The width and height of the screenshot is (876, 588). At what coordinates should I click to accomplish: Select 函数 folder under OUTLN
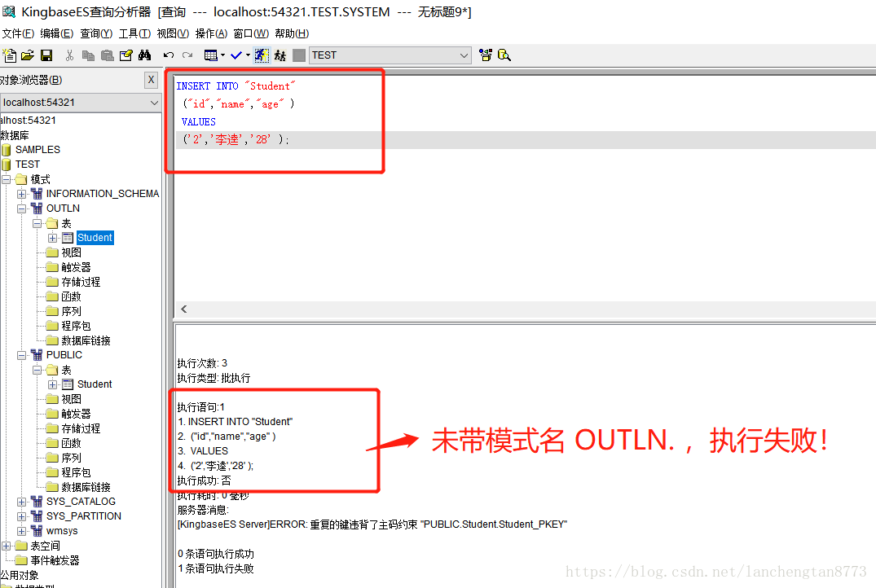72,296
